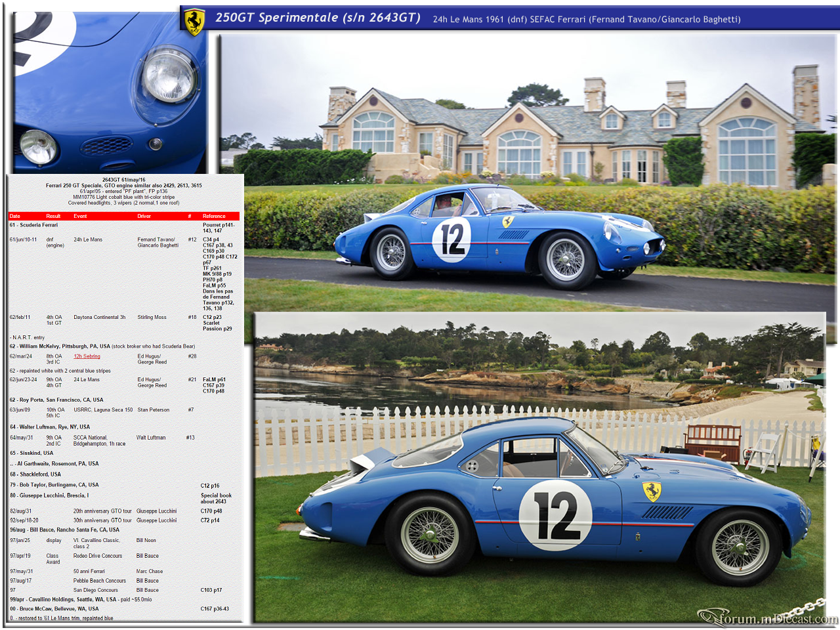
Task: Click the '62/jun/23-24' date cell
Action: pos(23,379)
